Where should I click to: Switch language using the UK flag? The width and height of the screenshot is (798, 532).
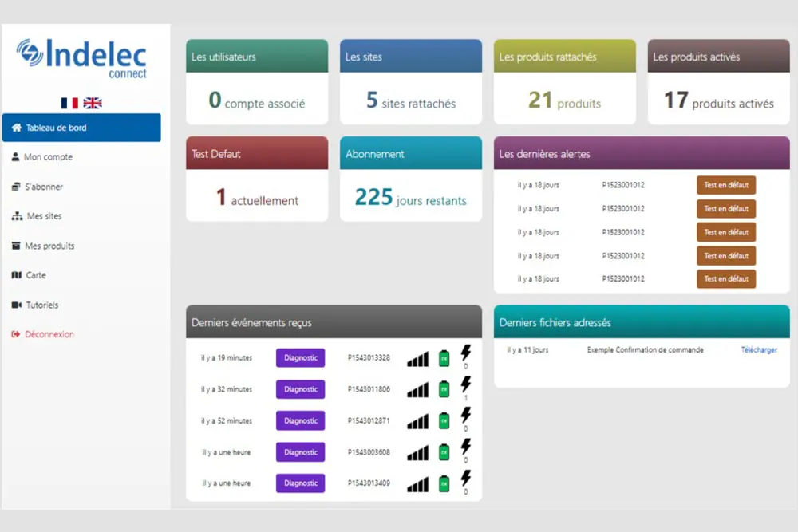(93, 103)
